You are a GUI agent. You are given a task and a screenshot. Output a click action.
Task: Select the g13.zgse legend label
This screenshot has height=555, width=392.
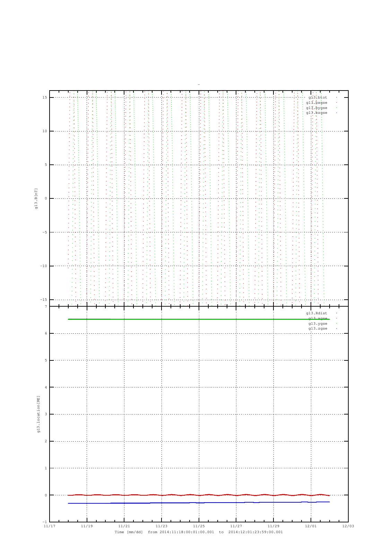click(318, 328)
